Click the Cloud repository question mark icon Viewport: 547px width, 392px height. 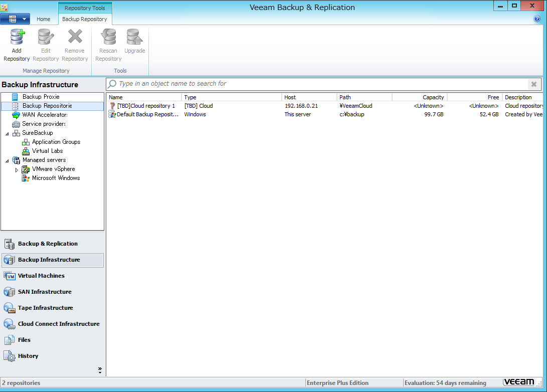[112, 106]
